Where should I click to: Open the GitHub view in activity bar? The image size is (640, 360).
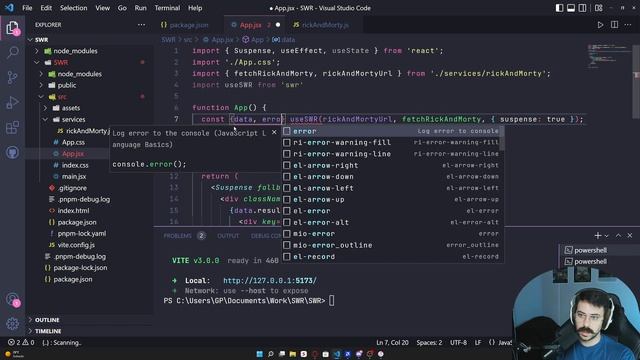pyautogui.click(x=12, y=153)
